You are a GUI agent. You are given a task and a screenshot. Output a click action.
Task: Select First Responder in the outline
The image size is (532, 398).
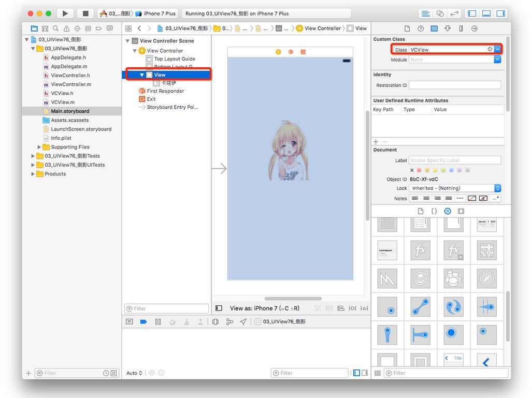pos(165,91)
